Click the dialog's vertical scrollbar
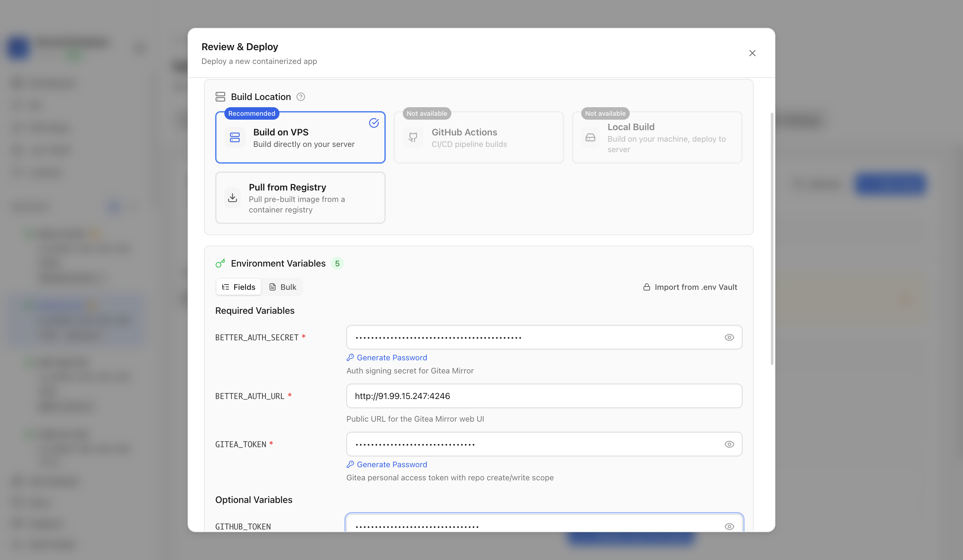This screenshot has width=963, height=560. pos(772,239)
